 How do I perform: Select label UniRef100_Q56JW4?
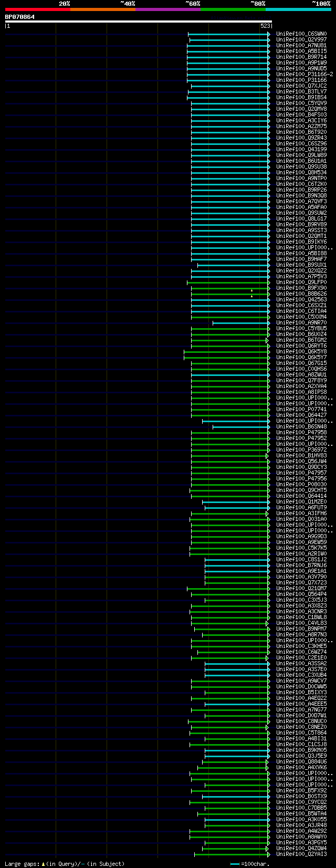[x=301, y=462]
